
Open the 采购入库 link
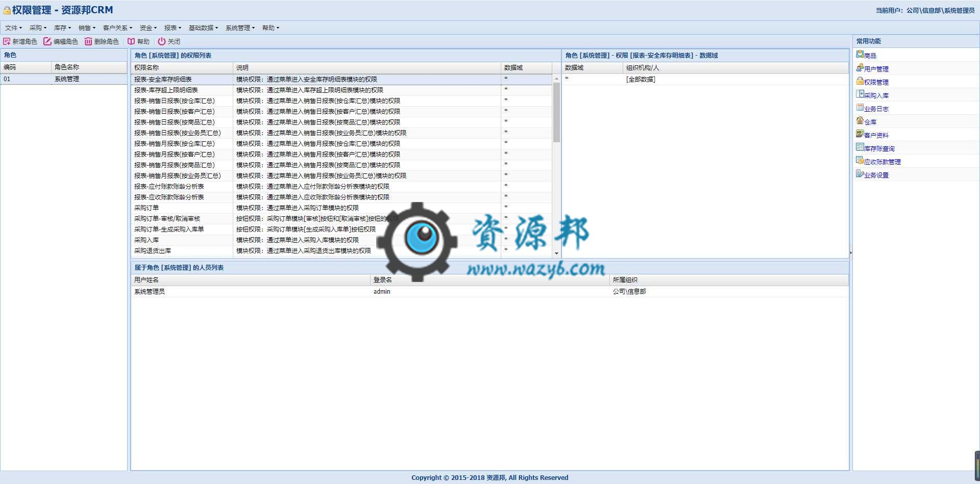coord(876,95)
